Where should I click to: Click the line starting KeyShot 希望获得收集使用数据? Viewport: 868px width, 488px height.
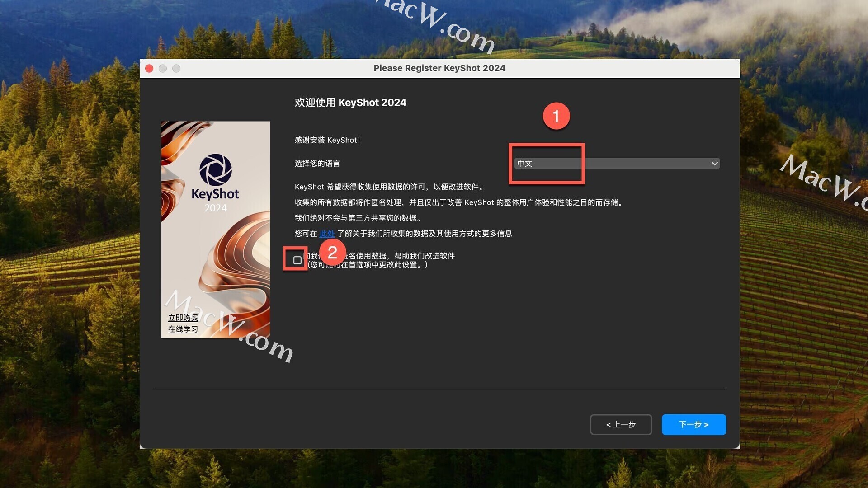390,187
